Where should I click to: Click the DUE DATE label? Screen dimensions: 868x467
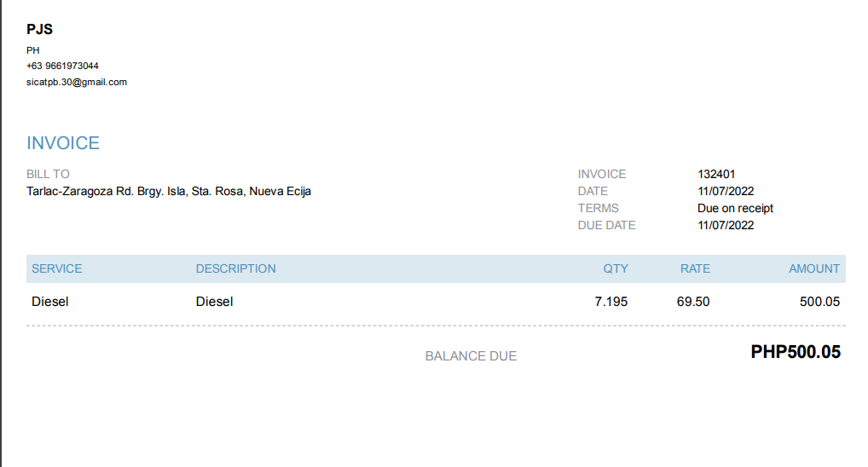607,225
